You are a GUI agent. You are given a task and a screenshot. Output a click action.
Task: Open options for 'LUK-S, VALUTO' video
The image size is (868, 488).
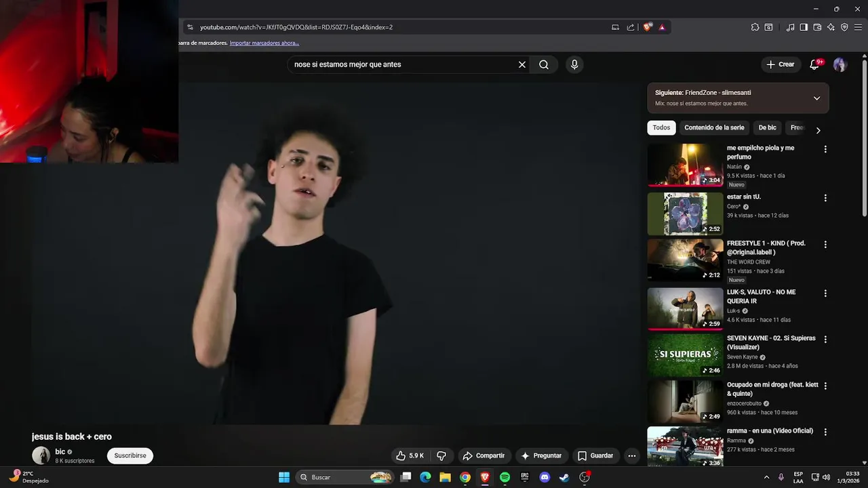point(825,293)
